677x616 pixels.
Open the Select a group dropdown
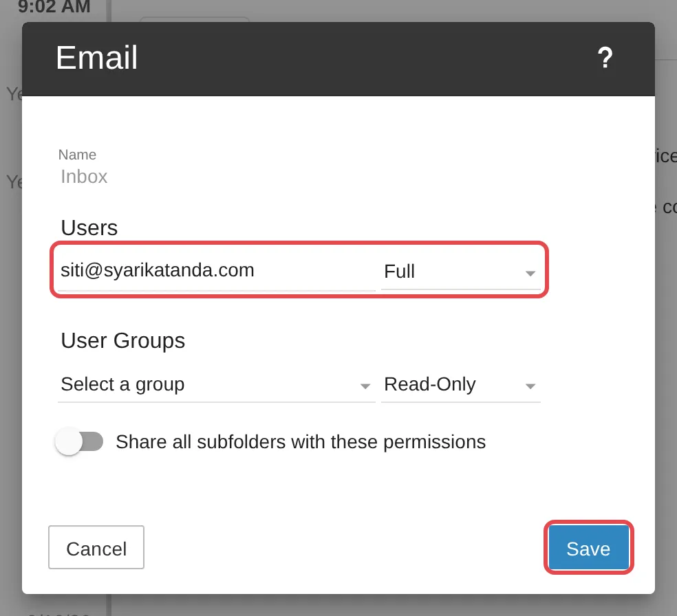coord(216,384)
